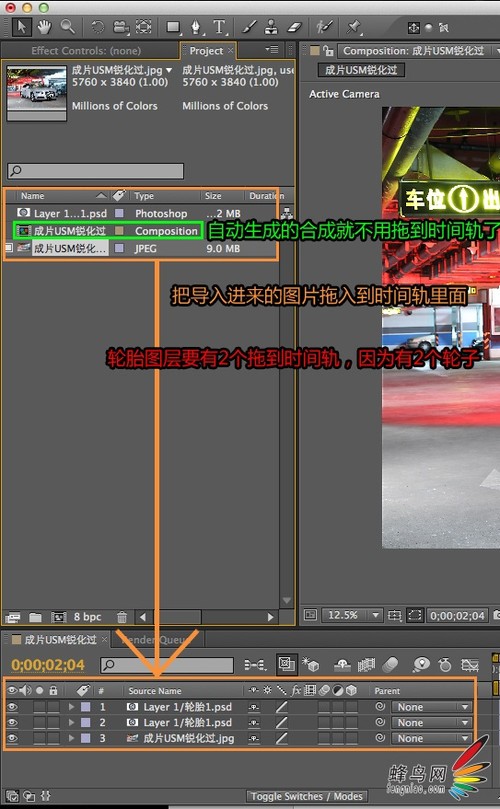The height and width of the screenshot is (809, 500).
Task: Select the Hand tool
Action: point(44,26)
